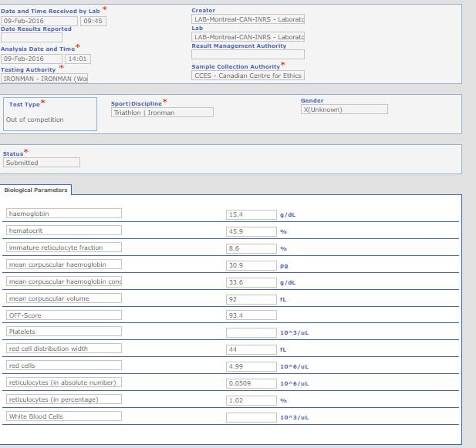476x448 pixels.
Task: Select the Platelets parameter name field
Action: (x=64, y=332)
